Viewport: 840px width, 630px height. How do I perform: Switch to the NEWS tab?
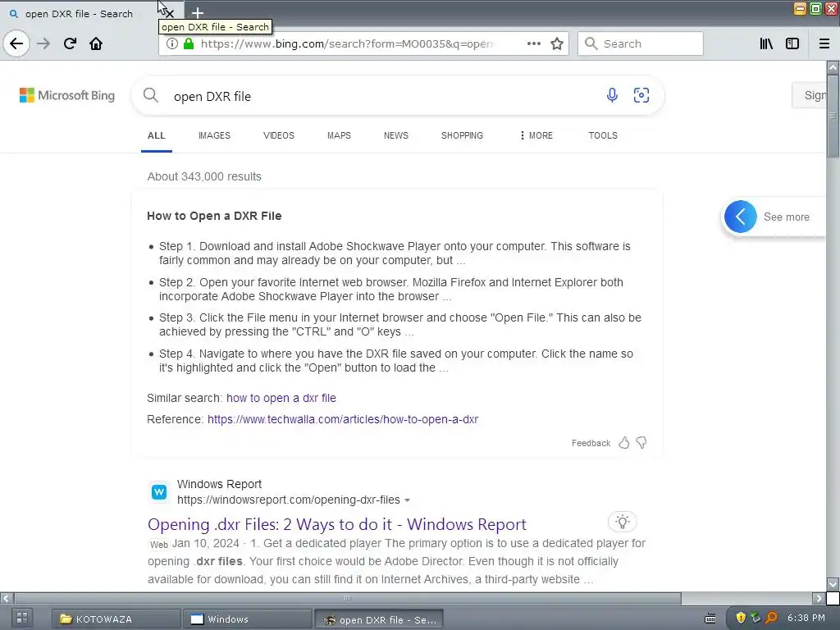396,135
